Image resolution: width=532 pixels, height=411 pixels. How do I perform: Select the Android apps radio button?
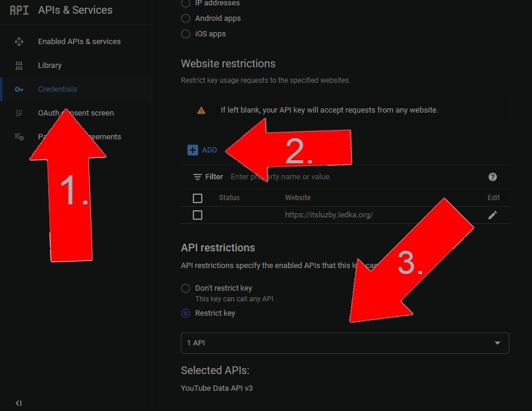(186, 18)
